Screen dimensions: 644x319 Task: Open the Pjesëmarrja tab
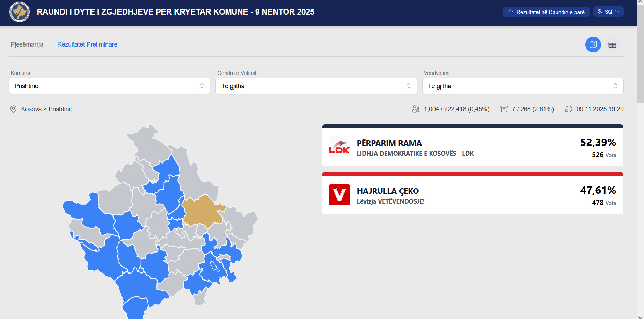click(x=27, y=44)
